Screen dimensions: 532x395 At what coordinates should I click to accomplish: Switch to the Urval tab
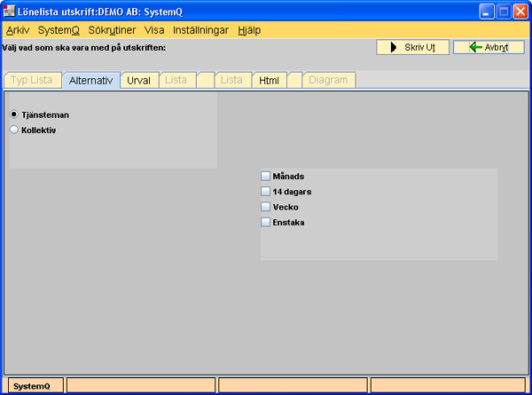pos(138,80)
